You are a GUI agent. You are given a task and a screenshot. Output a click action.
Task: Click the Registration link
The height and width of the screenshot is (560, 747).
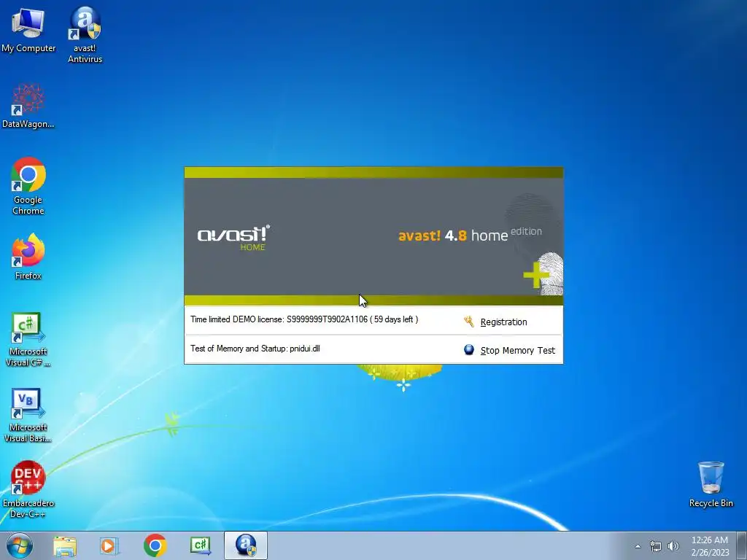tap(503, 322)
